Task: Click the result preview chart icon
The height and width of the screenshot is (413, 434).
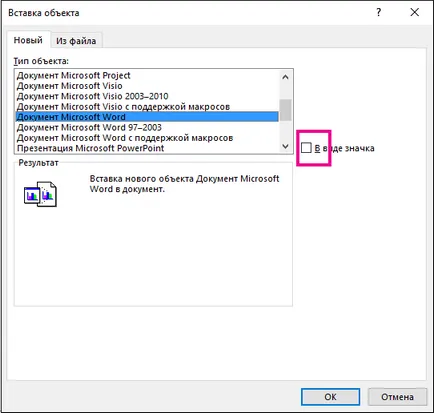Action: coord(40,194)
